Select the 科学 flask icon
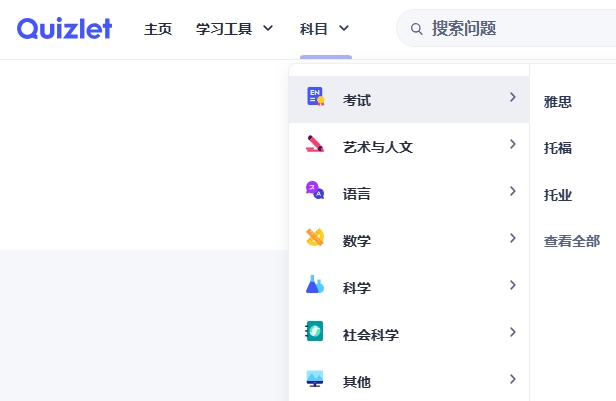This screenshot has height=401, width=616. (315, 285)
